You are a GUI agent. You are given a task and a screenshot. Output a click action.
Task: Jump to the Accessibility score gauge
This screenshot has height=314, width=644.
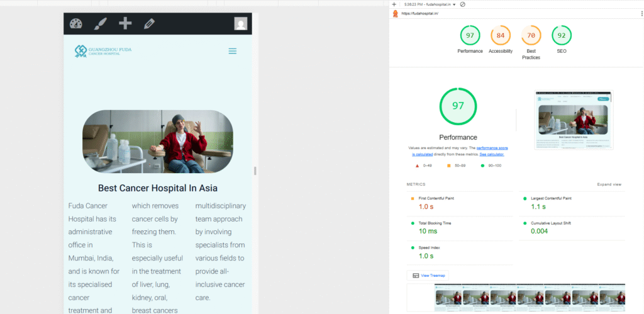(x=501, y=36)
